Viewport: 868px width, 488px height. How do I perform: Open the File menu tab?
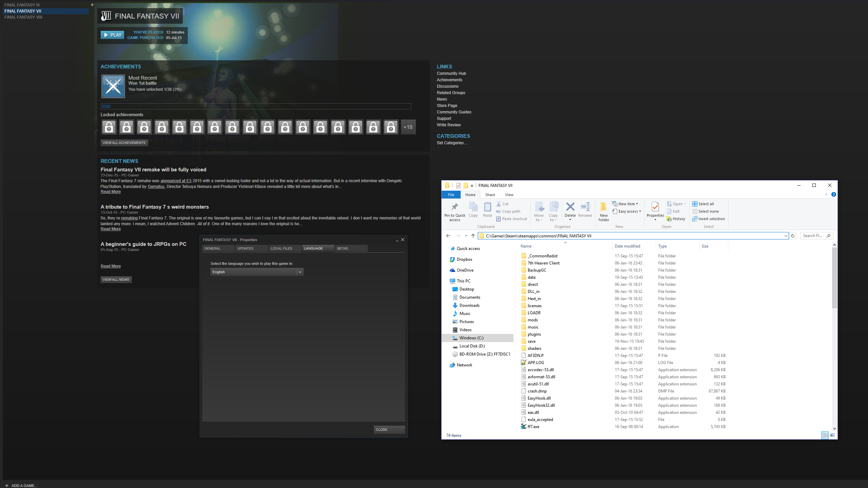(x=451, y=195)
